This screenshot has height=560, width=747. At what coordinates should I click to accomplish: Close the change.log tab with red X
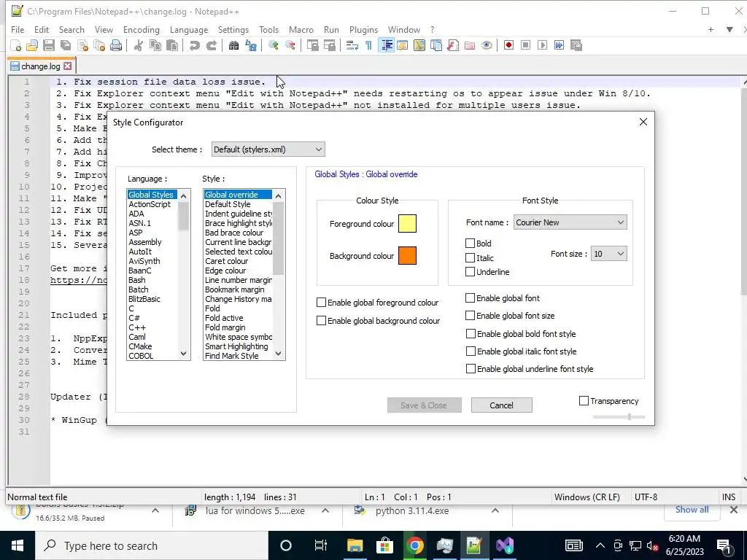[x=68, y=66]
